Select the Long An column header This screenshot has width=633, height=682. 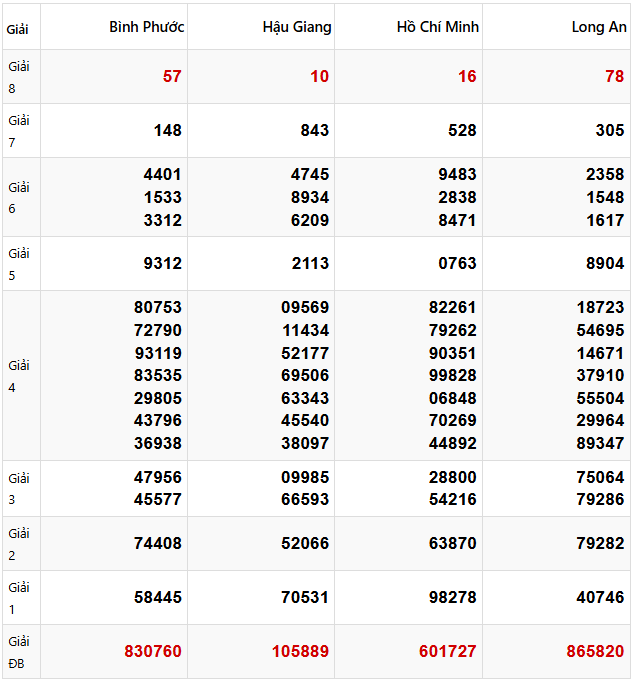tap(599, 27)
